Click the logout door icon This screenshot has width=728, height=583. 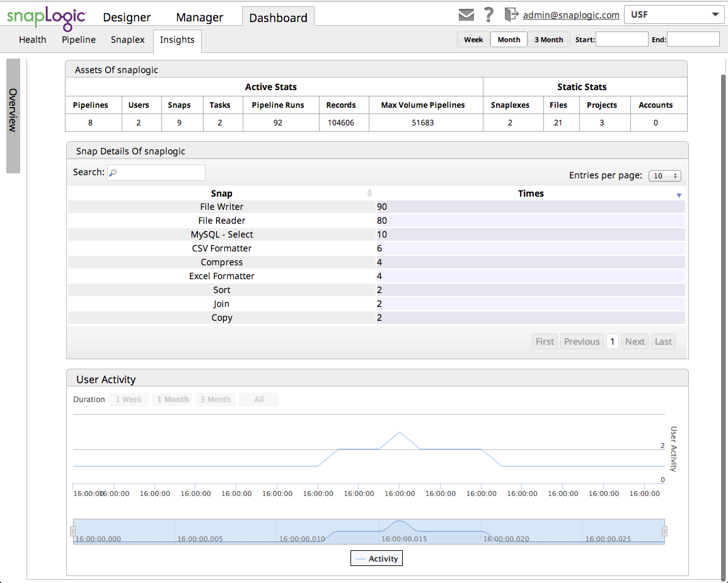tap(511, 14)
